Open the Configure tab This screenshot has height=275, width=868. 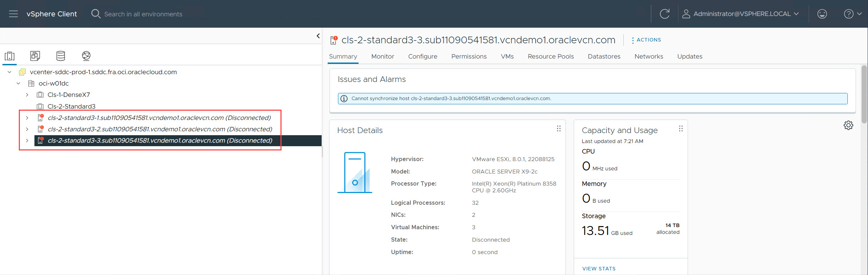422,56
